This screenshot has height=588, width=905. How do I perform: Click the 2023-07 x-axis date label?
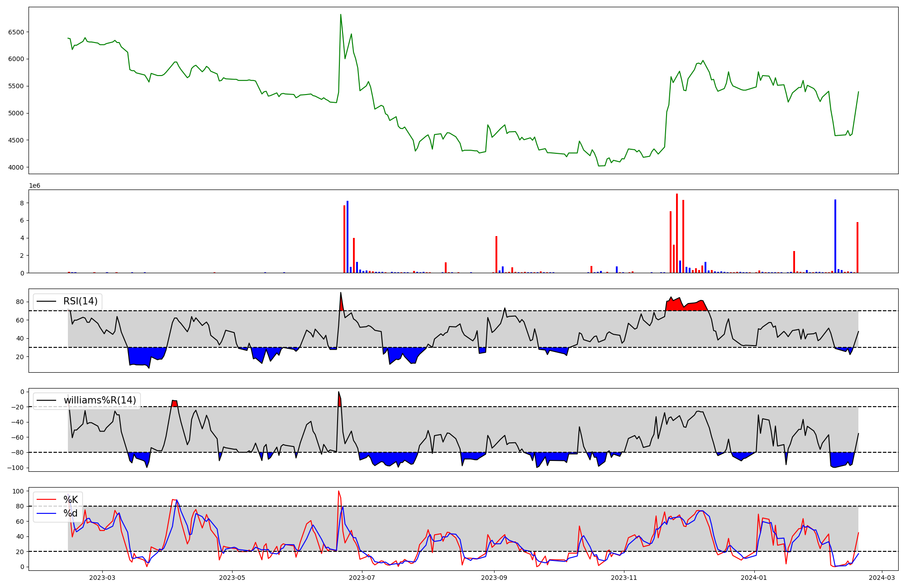362,578
